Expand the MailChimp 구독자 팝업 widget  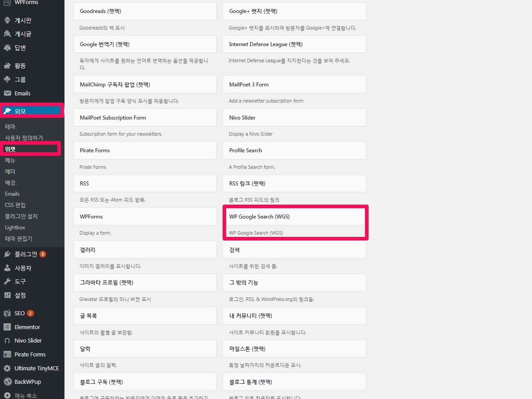145,85
